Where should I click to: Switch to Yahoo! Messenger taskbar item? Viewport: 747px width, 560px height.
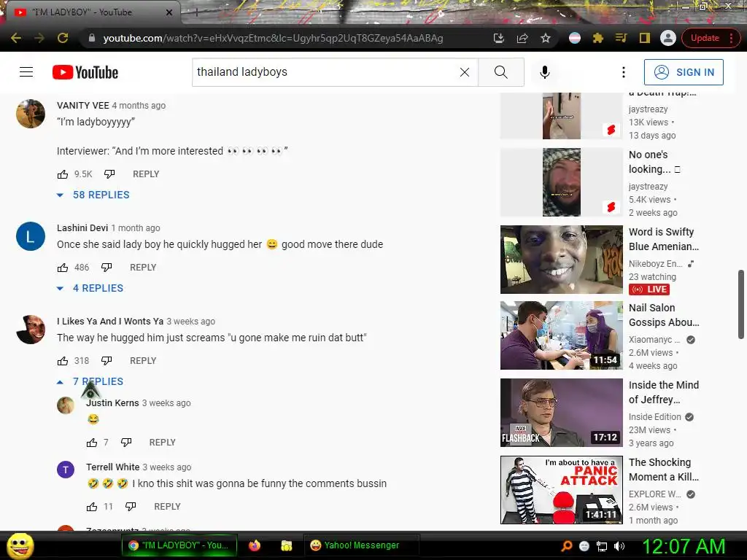361,545
